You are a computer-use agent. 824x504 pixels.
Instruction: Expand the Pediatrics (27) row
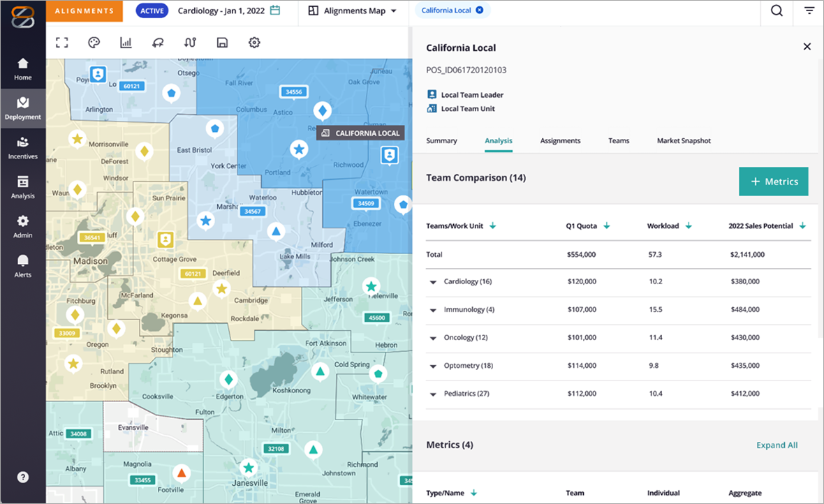pyautogui.click(x=434, y=394)
